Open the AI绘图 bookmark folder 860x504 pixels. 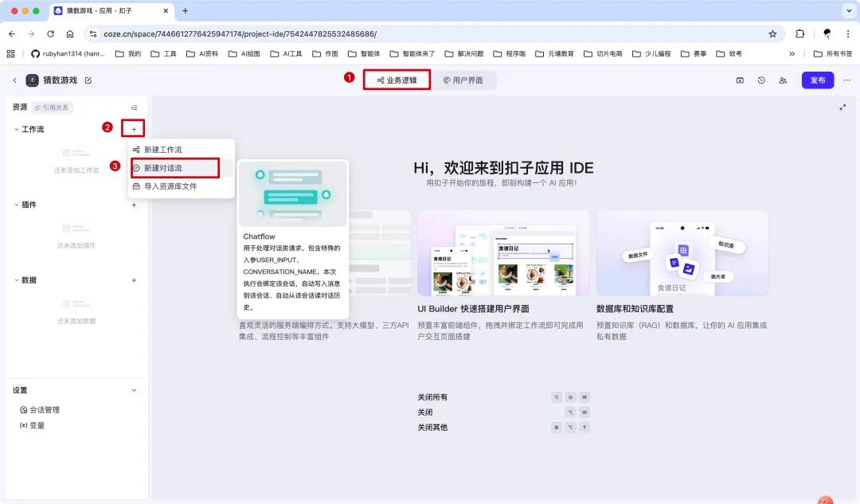pyautogui.click(x=244, y=54)
